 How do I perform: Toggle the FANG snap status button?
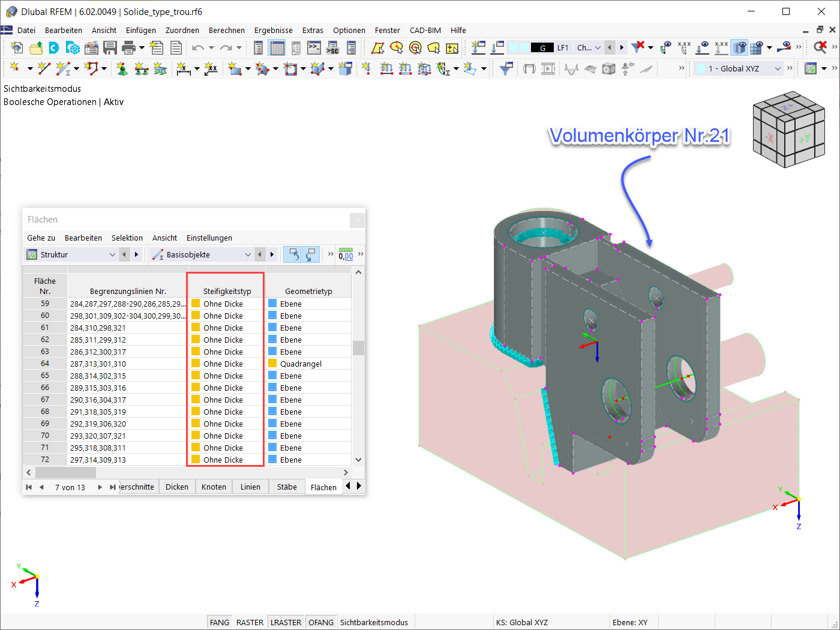click(x=220, y=622)
